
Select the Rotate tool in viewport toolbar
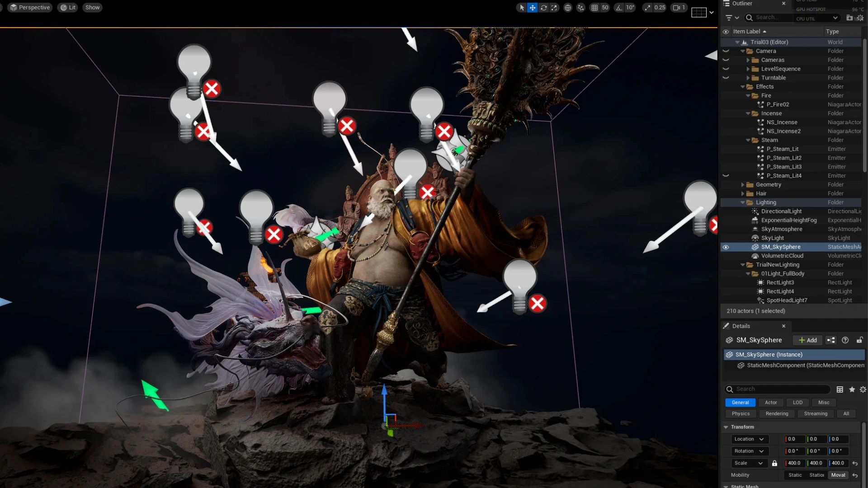pyautogui.click(x=543, y=8)
